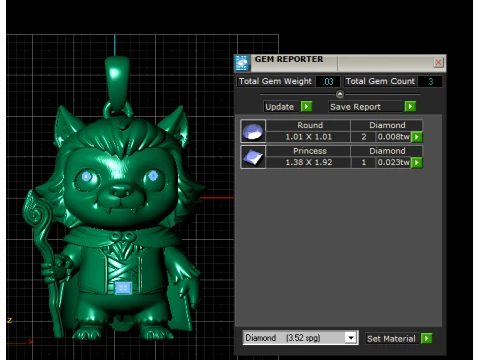The height and width of the screenshot is (360, 480).
Task: Click the Gem Reporter title bar icon
Action: [242, 63]
